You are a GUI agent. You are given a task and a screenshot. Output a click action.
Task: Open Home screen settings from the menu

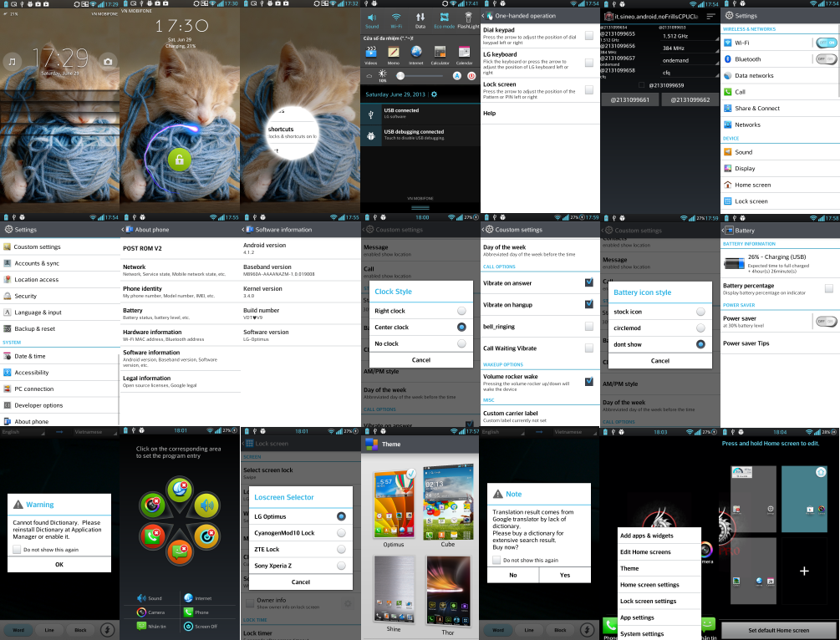(659, 585)
